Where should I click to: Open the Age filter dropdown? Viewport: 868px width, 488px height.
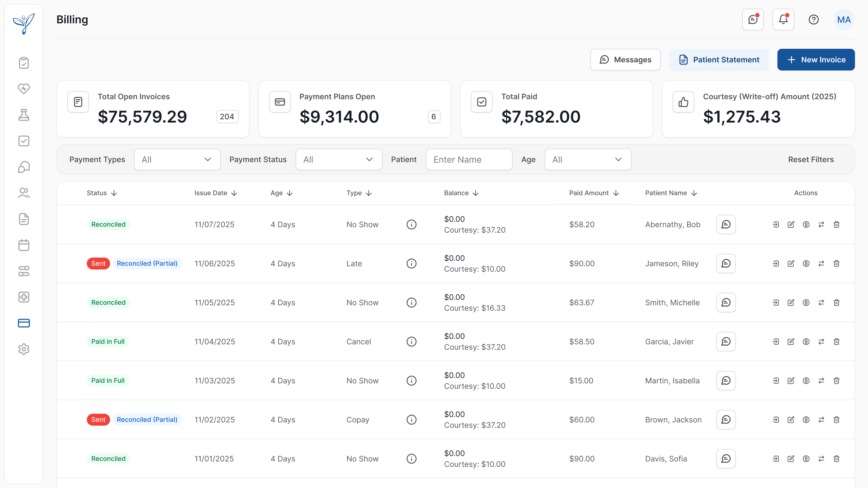pos(588,159)
